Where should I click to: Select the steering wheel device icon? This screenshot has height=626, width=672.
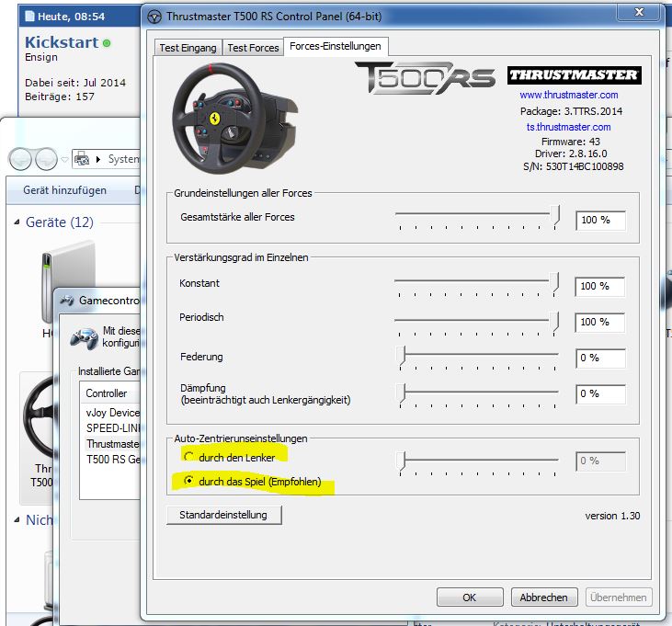(x=40, y=419)
